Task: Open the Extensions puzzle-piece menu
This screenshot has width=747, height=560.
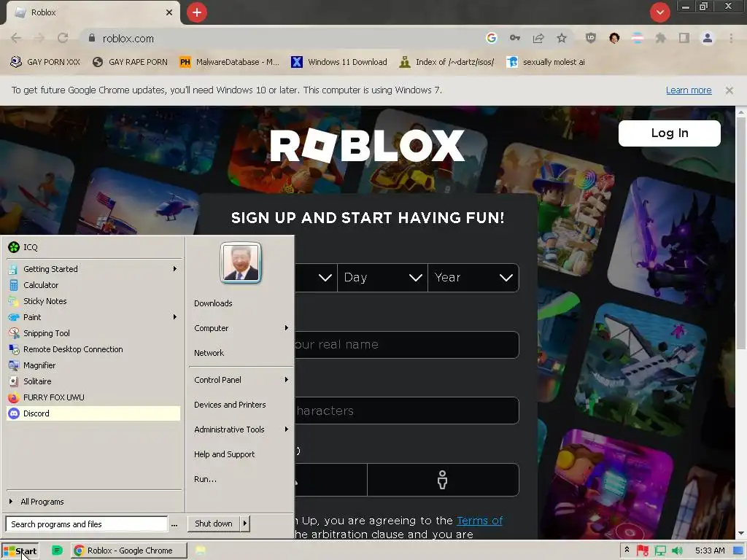Action: 661,38
